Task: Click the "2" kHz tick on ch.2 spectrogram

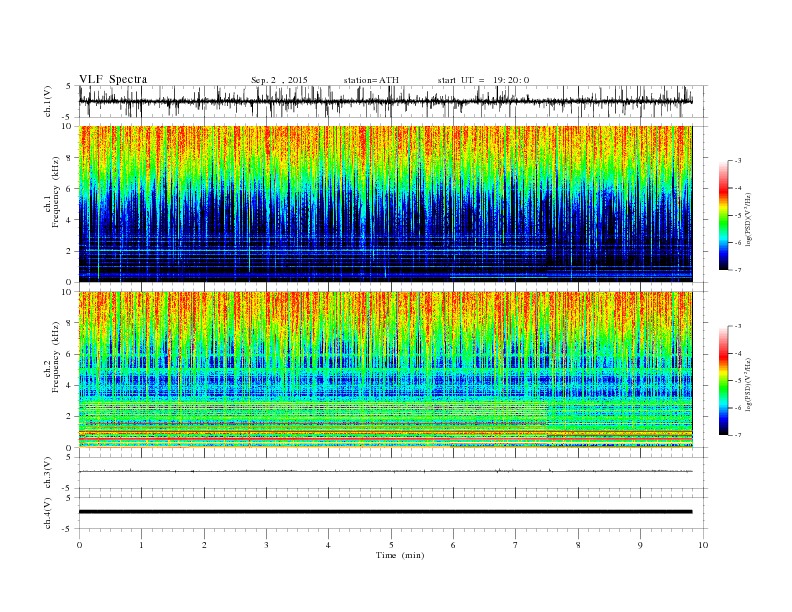Action: click(x=69, y=417)
